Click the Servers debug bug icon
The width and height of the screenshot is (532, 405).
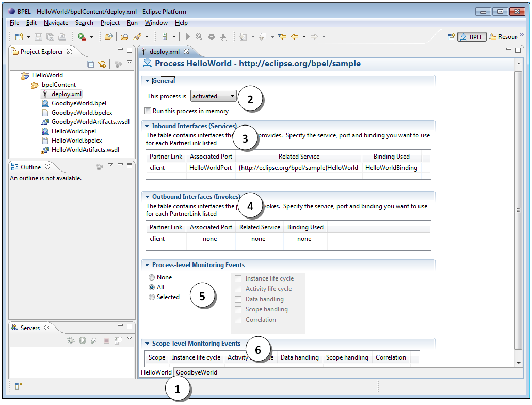71,340
